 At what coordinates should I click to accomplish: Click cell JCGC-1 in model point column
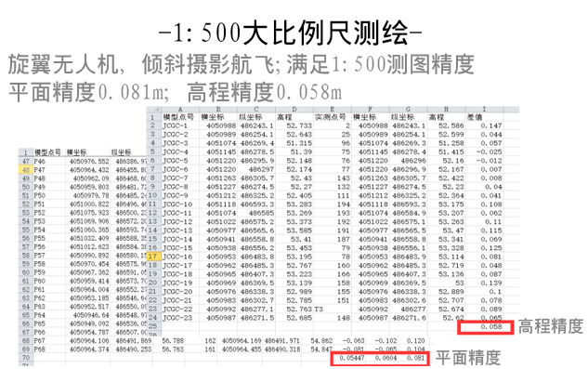[x=180, y=125]
